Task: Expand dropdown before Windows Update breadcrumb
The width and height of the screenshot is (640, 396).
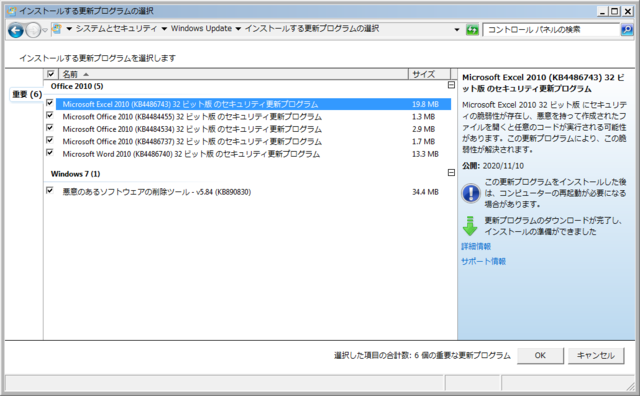Action: click(x=164, y=29)
